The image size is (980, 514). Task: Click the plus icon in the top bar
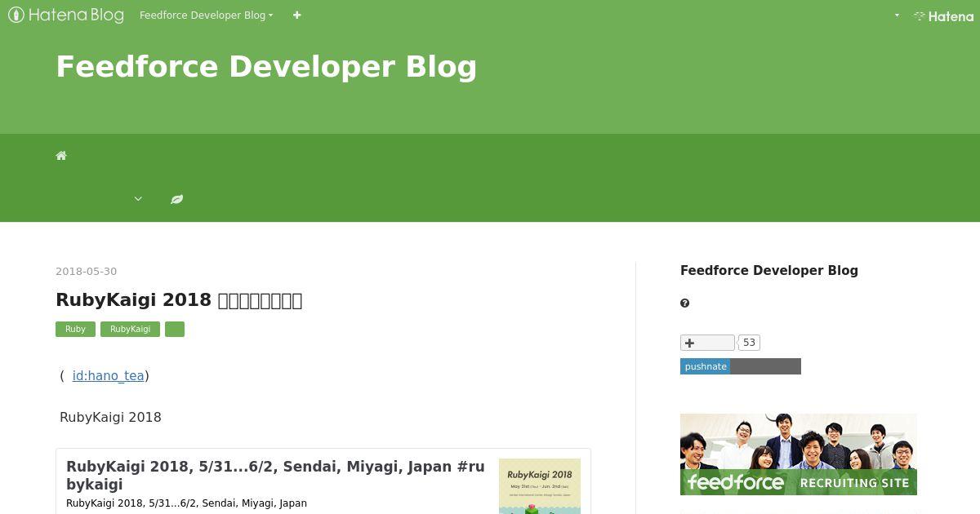(296, 15)
